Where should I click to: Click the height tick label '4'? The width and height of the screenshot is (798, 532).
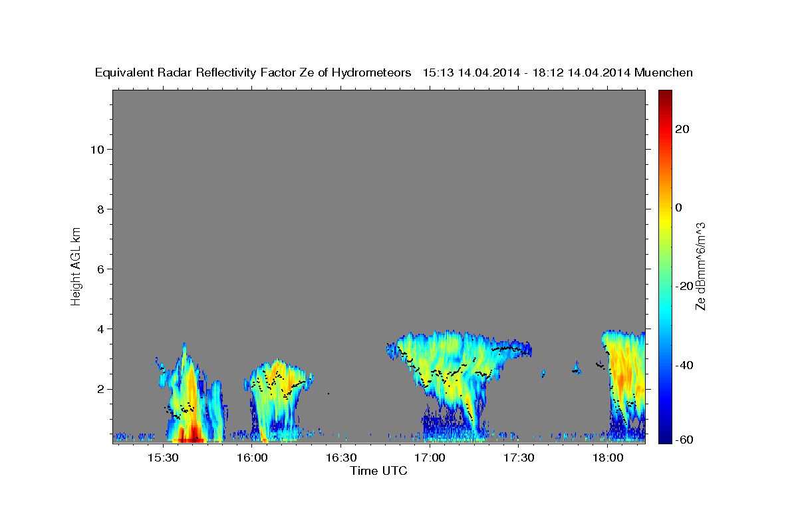[99, 329]
